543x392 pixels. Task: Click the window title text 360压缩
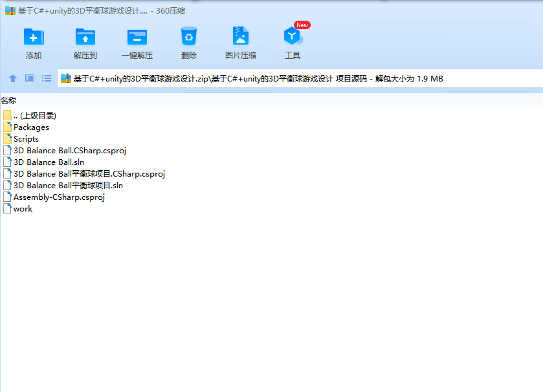[x=170, y=11]
